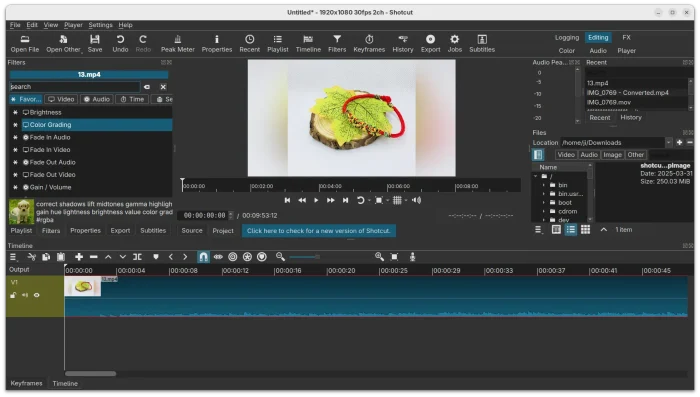Open Filters from the main toolbar
This screenshot has height=397, width=700.
337,44
